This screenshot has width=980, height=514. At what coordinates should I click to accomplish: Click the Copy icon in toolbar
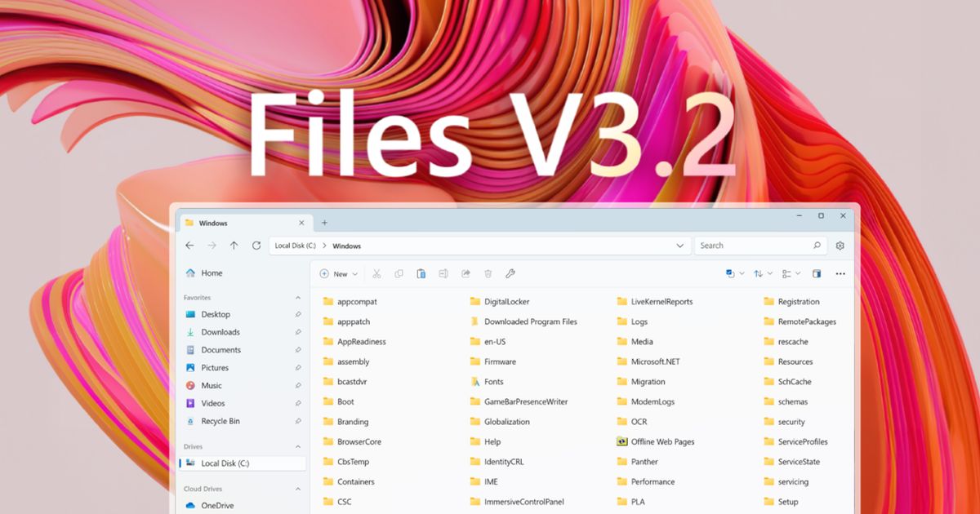click(399, 274)
